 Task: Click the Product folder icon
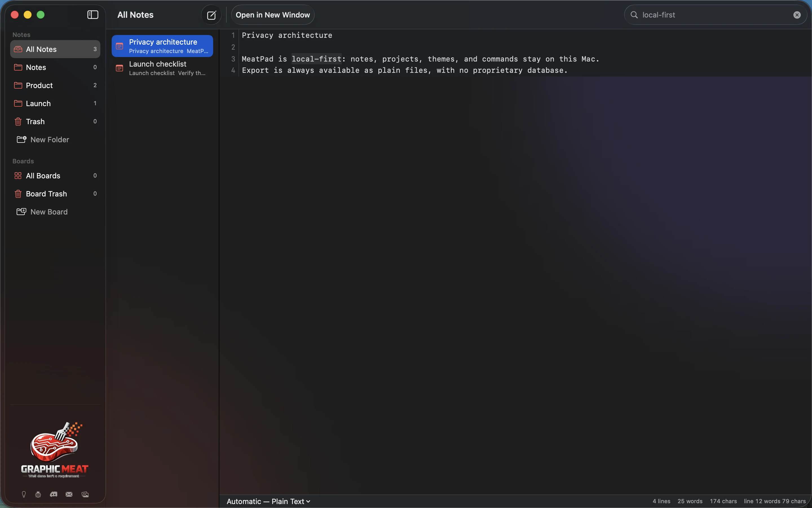[x=18, y=85]
